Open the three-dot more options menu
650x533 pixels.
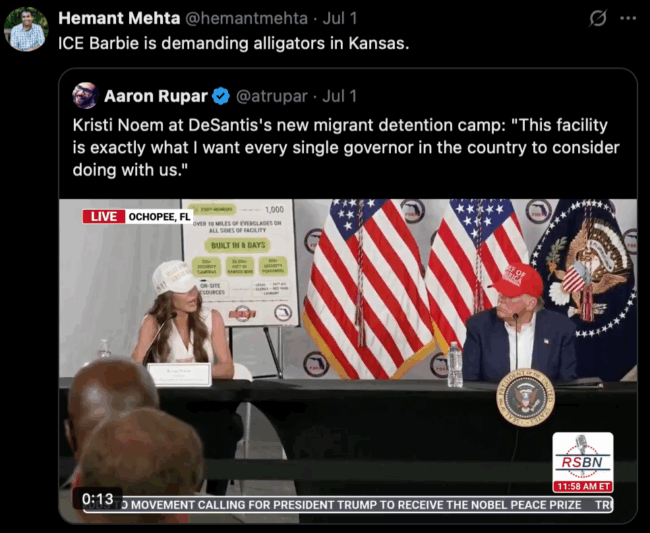pyautogui.click(x=628, y=18)
